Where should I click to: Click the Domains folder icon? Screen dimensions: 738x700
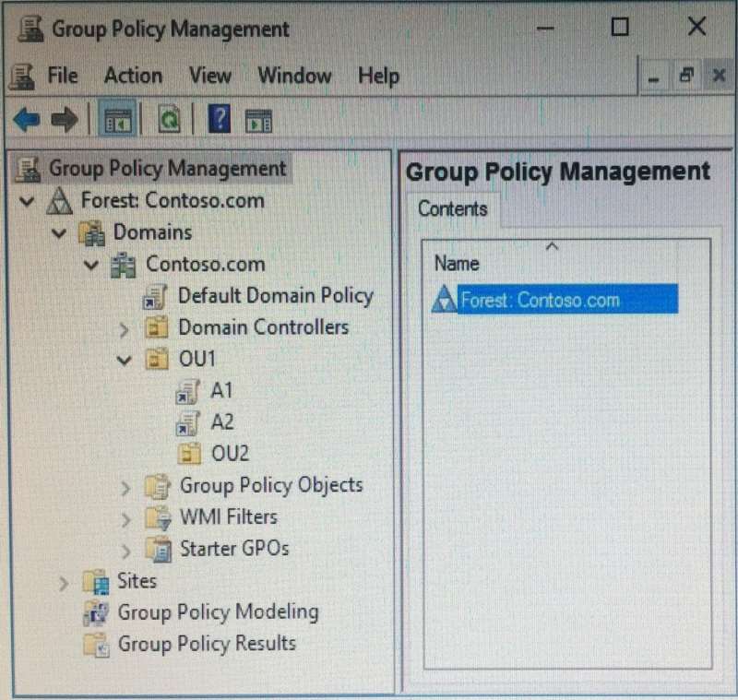(91, 232)
